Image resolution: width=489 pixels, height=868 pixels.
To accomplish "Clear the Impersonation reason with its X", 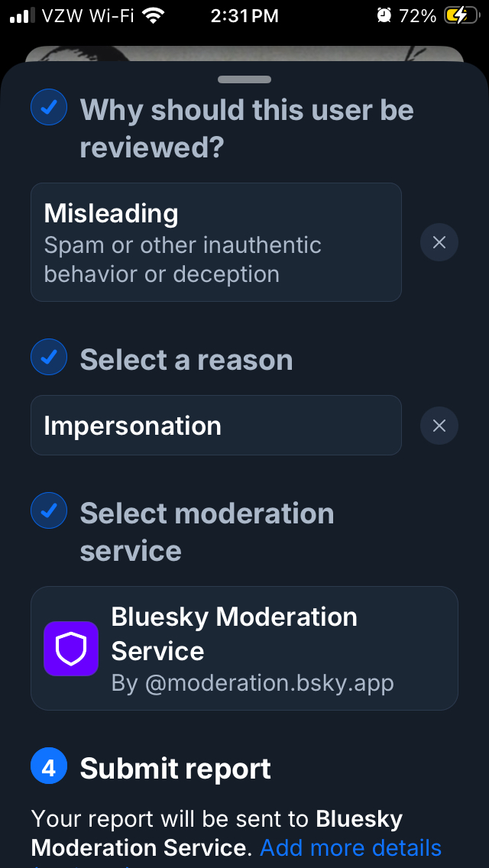I will [439, 426].
